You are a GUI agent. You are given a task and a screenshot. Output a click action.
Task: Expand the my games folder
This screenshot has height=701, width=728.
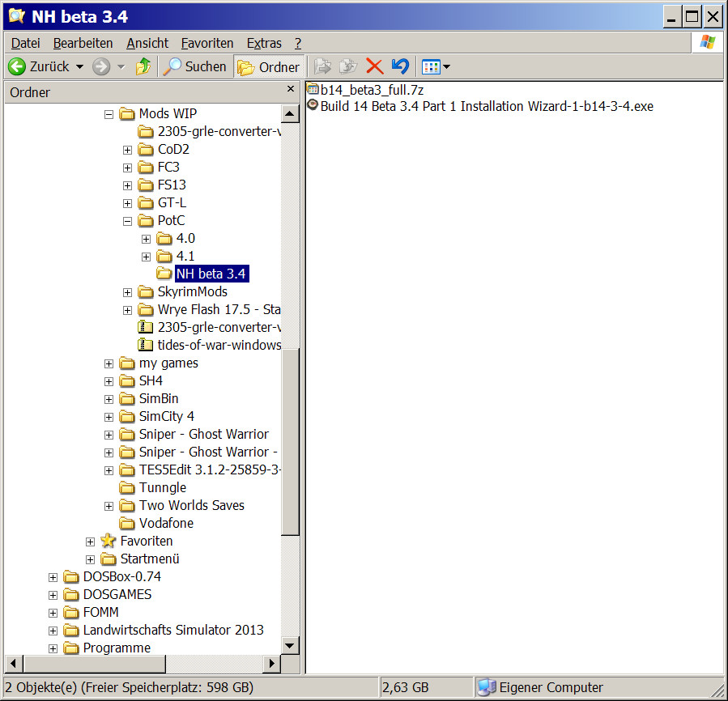(109, 363)
